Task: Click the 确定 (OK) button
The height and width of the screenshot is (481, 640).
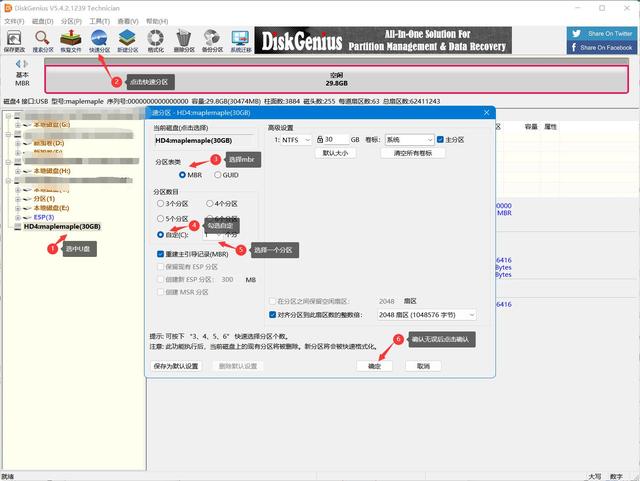Action: click(374, 366)
